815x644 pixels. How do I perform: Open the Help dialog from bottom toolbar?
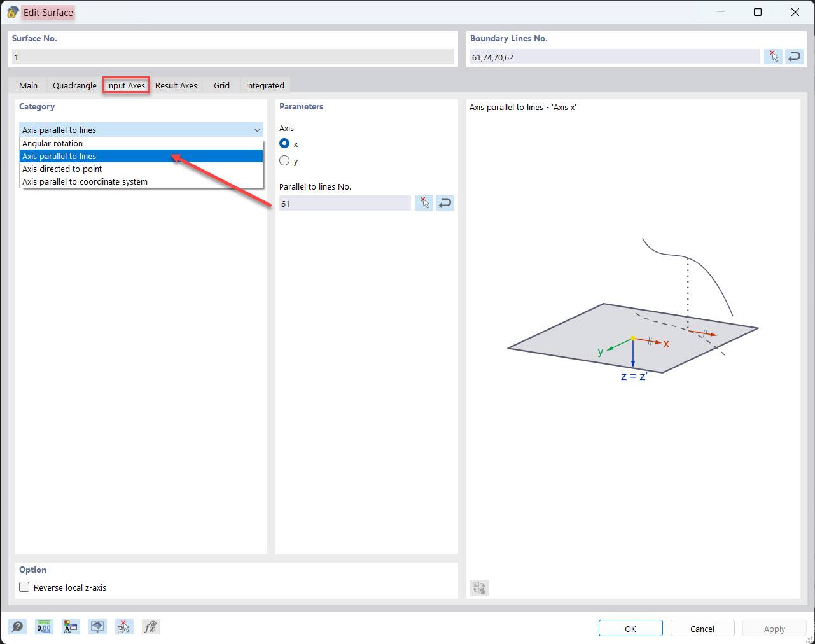tap(17, 627)
